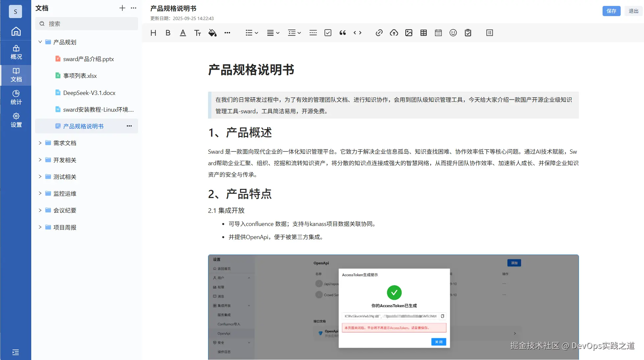This screenshot has height=360, width=644.
Task: Insert a horizontal divider line
Action: [x=313, y=33]
